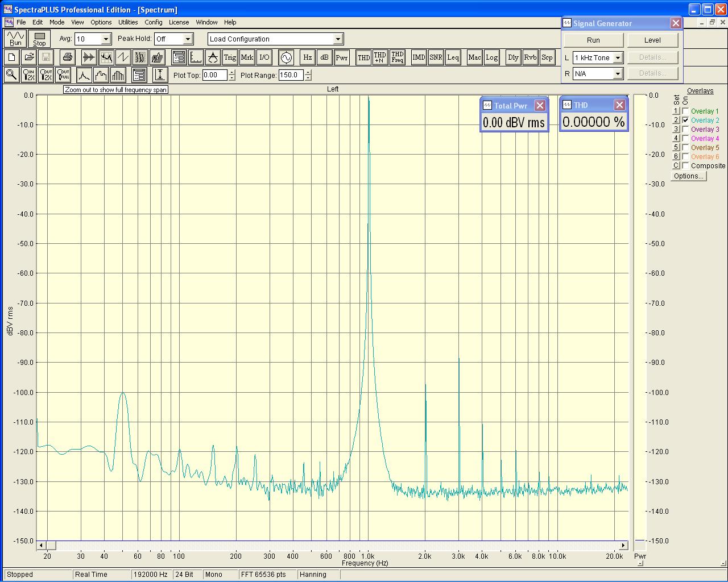Viewport: 728px width, 582px height.
Task: Click the overlay Options... button
Action: click(x=689, y=176)
